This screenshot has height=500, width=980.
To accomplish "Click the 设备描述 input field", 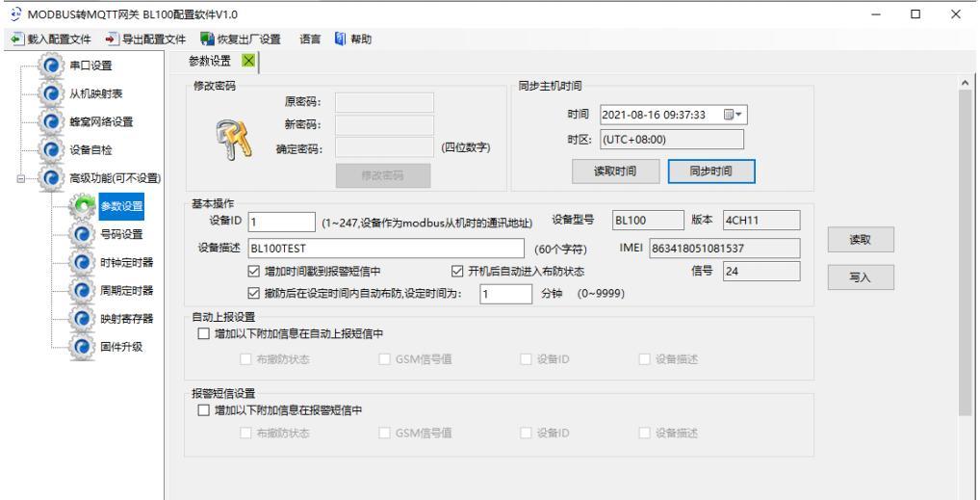I will click(386, 249).
